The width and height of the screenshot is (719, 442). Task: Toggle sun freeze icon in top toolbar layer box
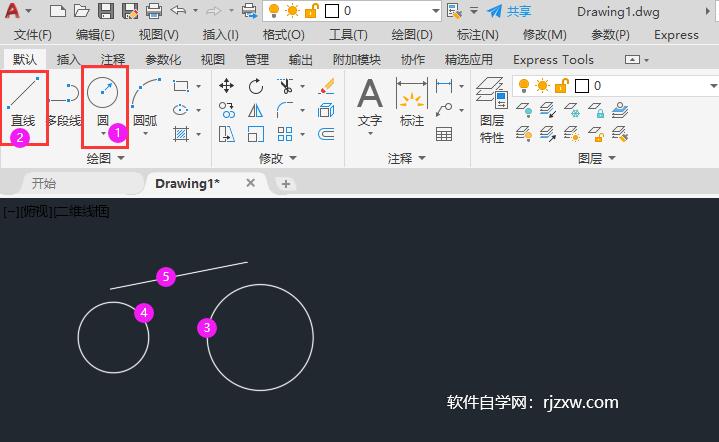(292, 11)
